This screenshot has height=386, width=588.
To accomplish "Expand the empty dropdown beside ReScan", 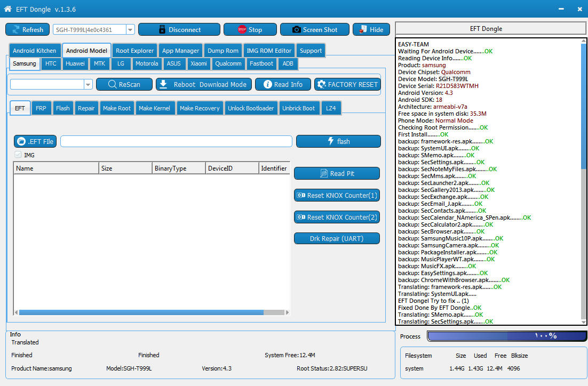I will [x=88, y=84].
